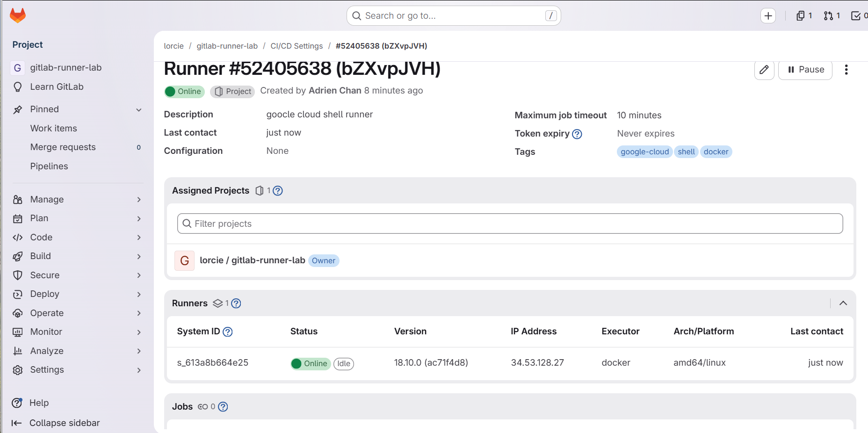Click the Plan calendar icon
The height and width of the screenshot is (433, 868).
[x=18, y=218]
